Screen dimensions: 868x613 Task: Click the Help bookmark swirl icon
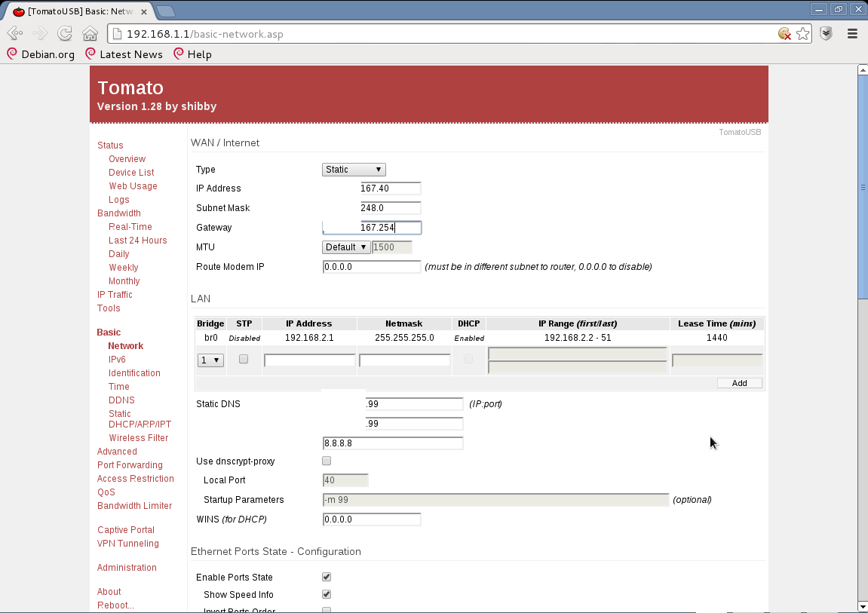[x=178, y=54]
